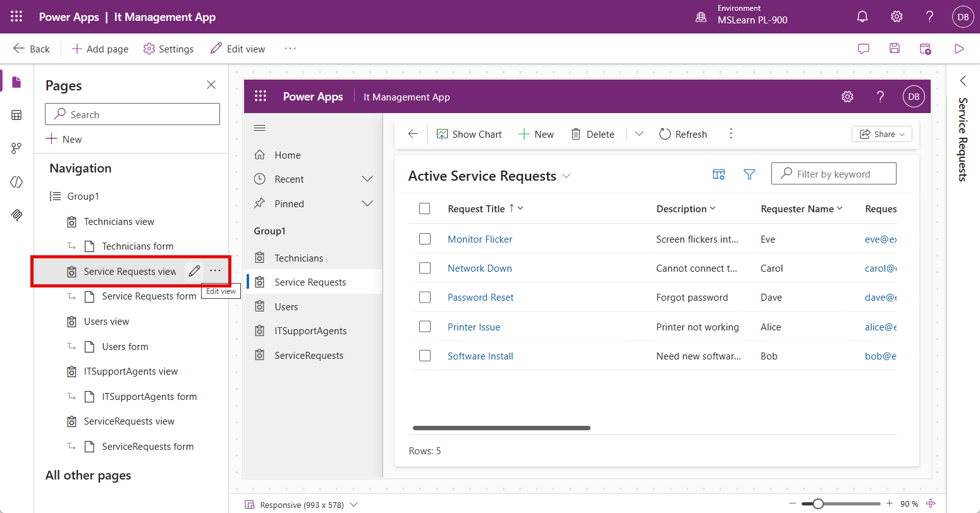Open the Automation flow icon in left rail
Image resolution: width=980 pixels, height=513 pixels.
(x=16, y=148)
